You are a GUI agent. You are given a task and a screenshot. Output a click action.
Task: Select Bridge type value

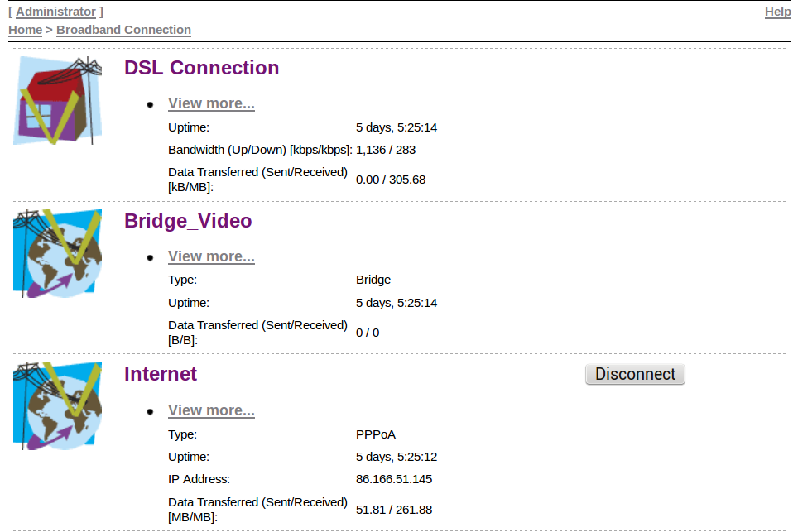(x=373, y=280)
